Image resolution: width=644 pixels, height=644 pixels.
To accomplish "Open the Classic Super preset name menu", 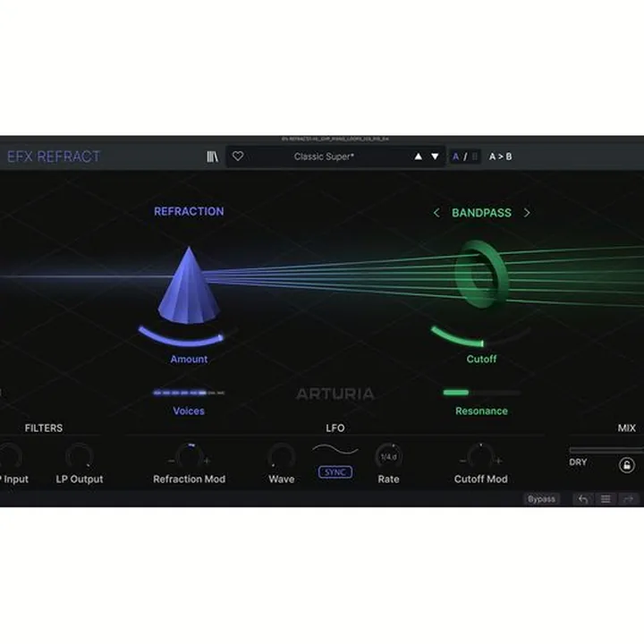I will click(x=324, y=157).
